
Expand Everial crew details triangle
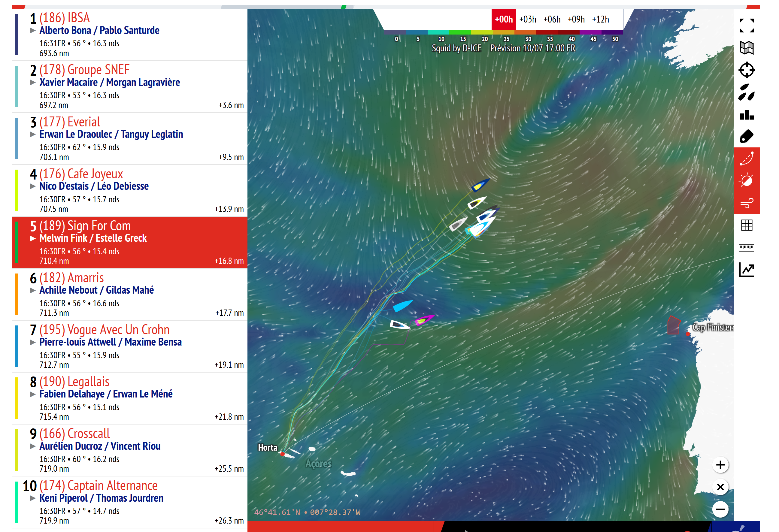pyautogui.click(x=32, y=134)
